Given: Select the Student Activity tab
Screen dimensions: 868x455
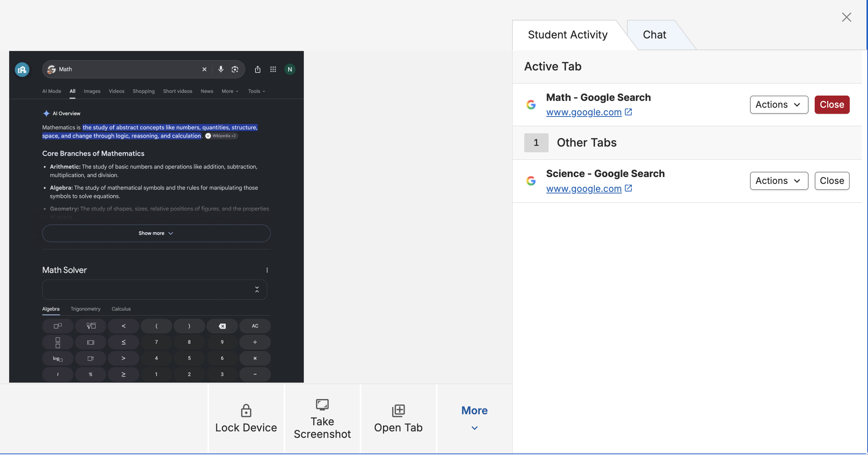Looking at the screenshot, I should pos(568,35).
